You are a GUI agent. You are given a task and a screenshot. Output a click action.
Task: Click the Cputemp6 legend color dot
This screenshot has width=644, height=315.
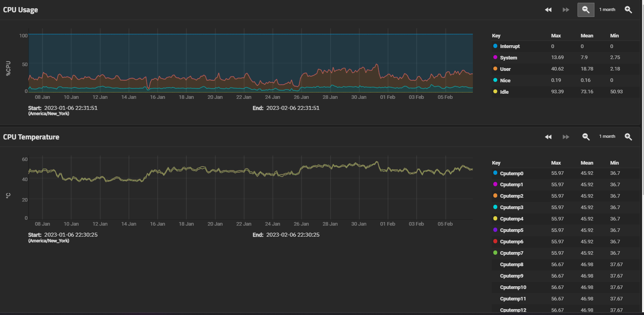[495, 241]
